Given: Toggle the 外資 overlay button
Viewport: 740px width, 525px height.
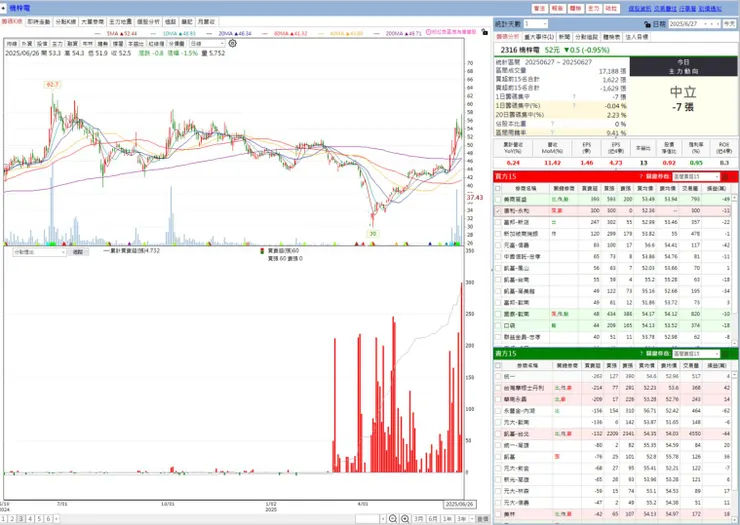Looking at the screenshot, I should click(26, 43).
